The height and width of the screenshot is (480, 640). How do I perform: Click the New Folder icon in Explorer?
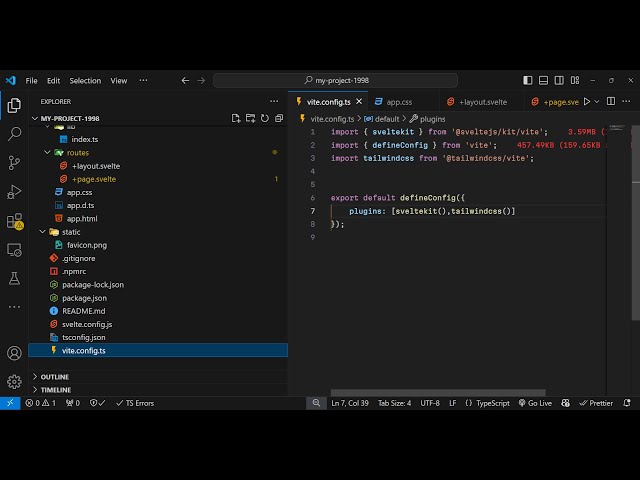tap(250, 118)
